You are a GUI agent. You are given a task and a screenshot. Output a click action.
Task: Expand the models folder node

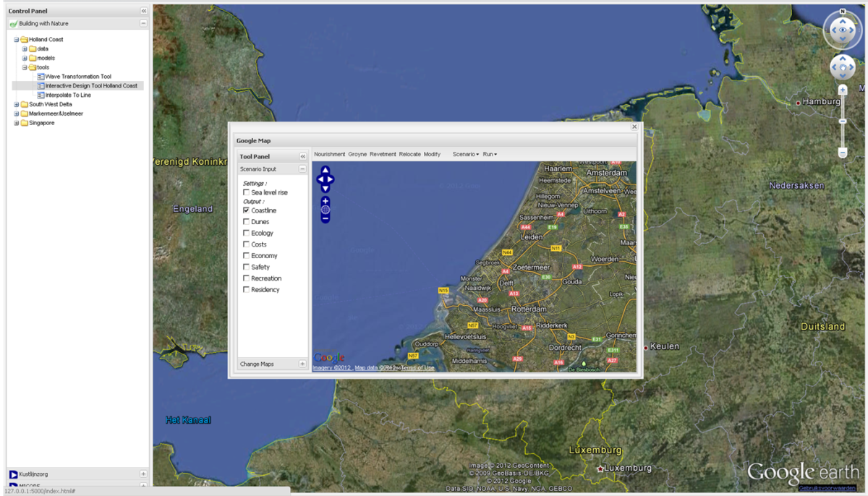[x=25, y=58]
